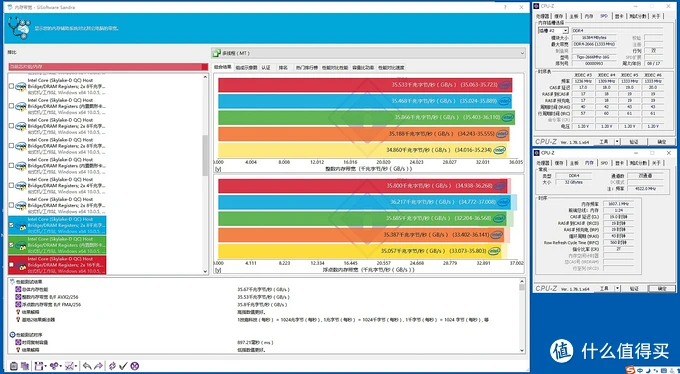Click the checkmark accept icon in toolbar
The image size is (680, 374).
[x=123, y=366]
